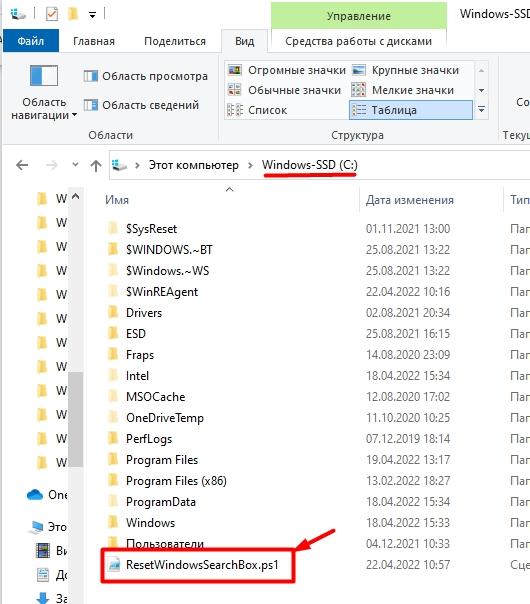Select the Вид ribbon tab

pyautogui.click(x=245, y=41)
